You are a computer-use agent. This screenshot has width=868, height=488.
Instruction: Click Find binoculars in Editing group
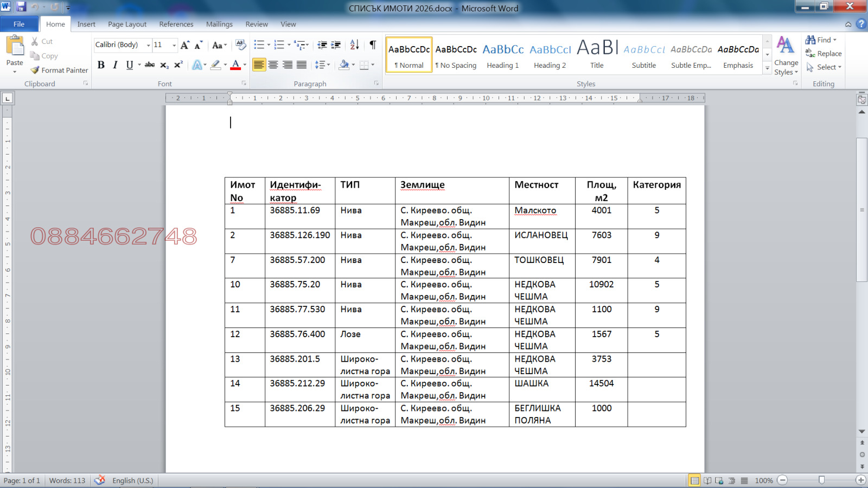821,40
